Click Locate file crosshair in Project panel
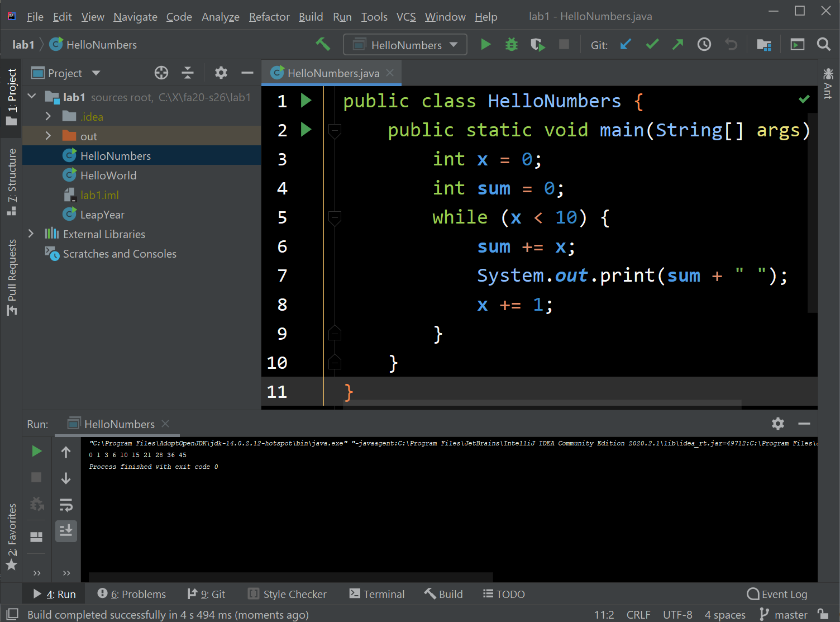Screen dimensions: 840x622 click(x=161, y=73)
